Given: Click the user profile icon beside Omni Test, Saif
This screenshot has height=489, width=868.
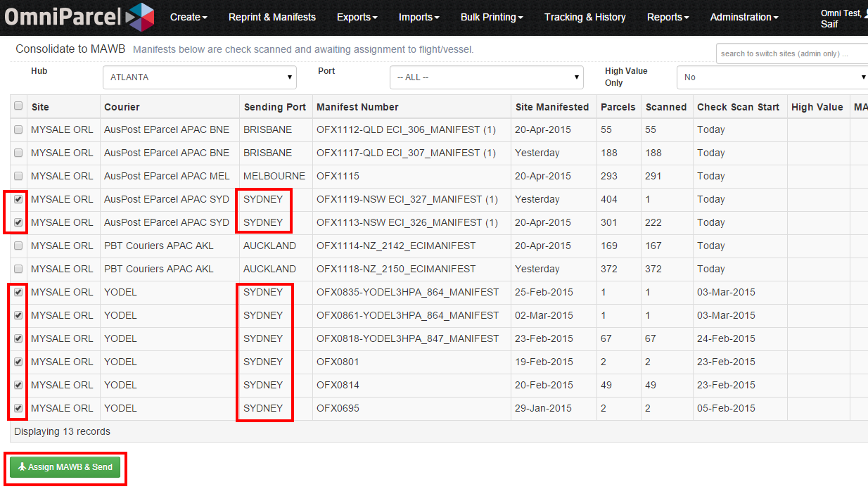Looking at the screenshot, I should pos(863,13).
